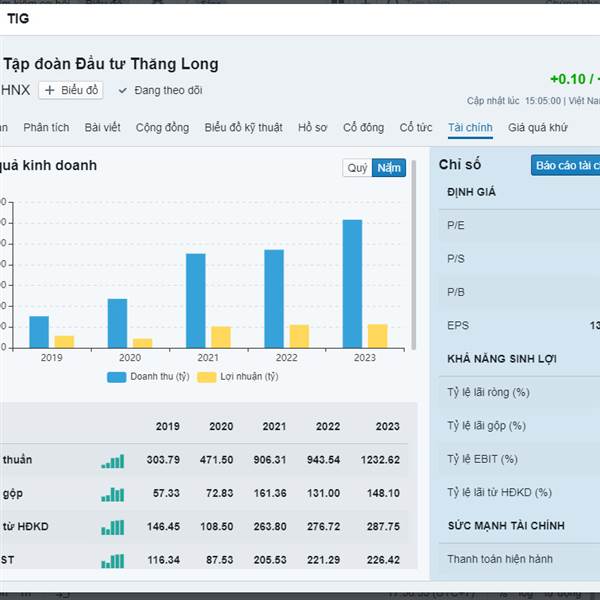The height and width of the screenshot is (600, 600).
Task: Click the 303.79 value for 2019
Action: 163,460
